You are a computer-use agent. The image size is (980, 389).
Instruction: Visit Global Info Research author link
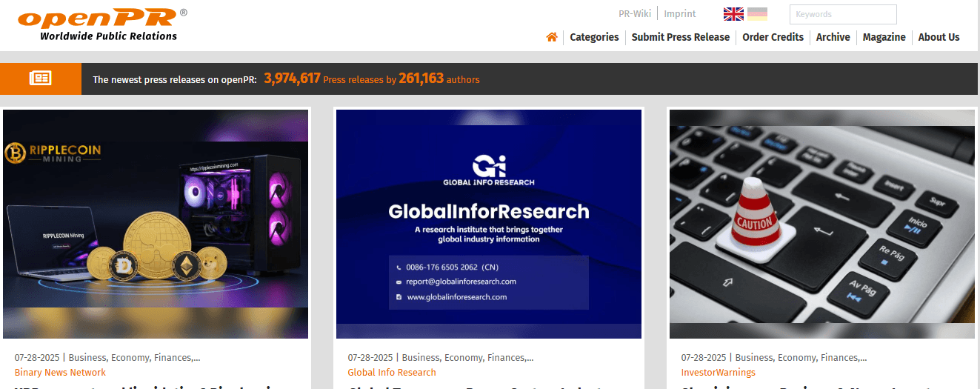point(392,373)
